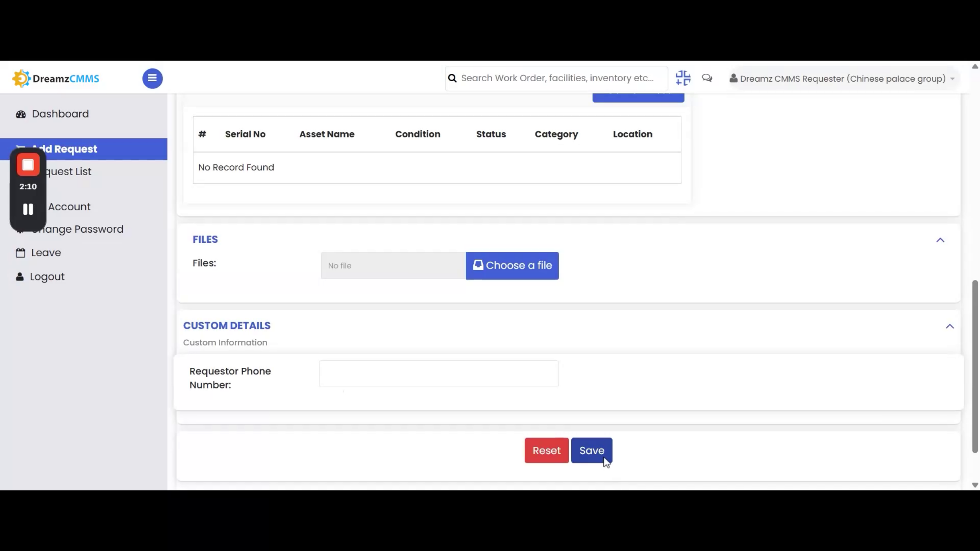Click the Serial No column header
980x551 pixels.
(245, 134)
